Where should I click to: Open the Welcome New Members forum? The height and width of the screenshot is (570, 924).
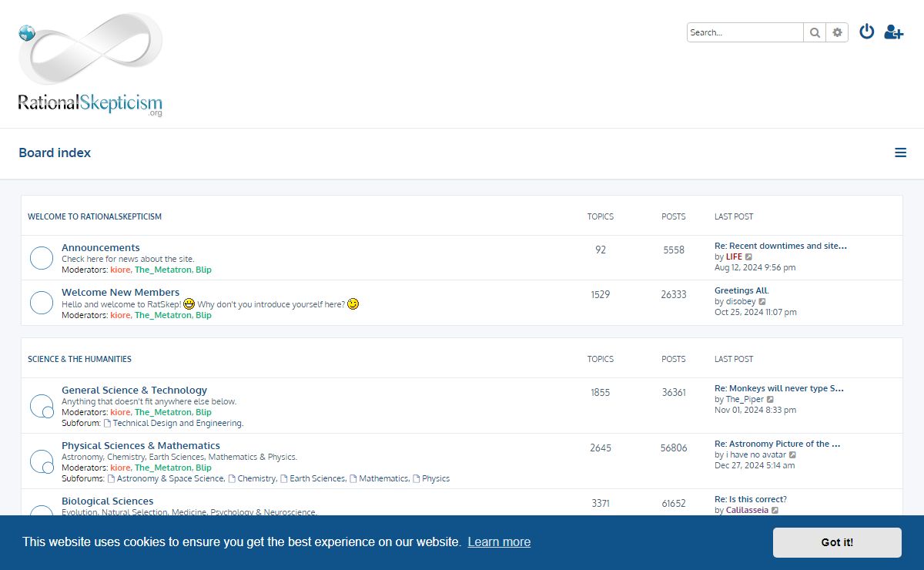click(120, 293)
